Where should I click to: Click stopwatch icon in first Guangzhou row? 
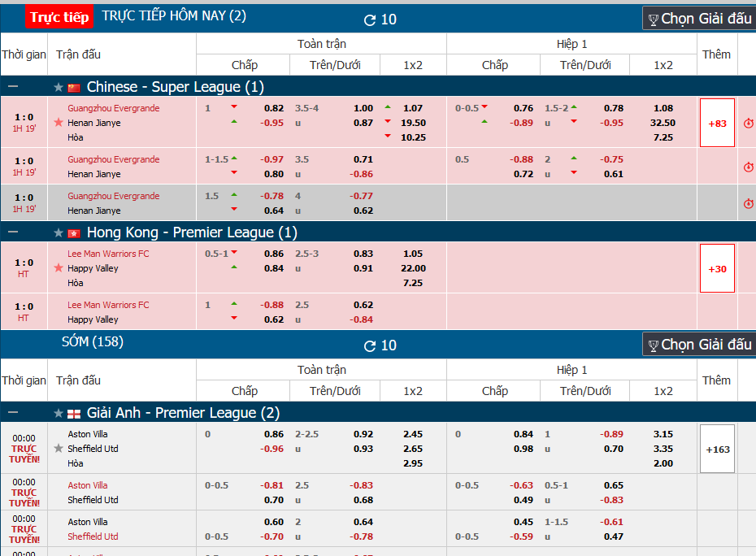coord(749,123)
